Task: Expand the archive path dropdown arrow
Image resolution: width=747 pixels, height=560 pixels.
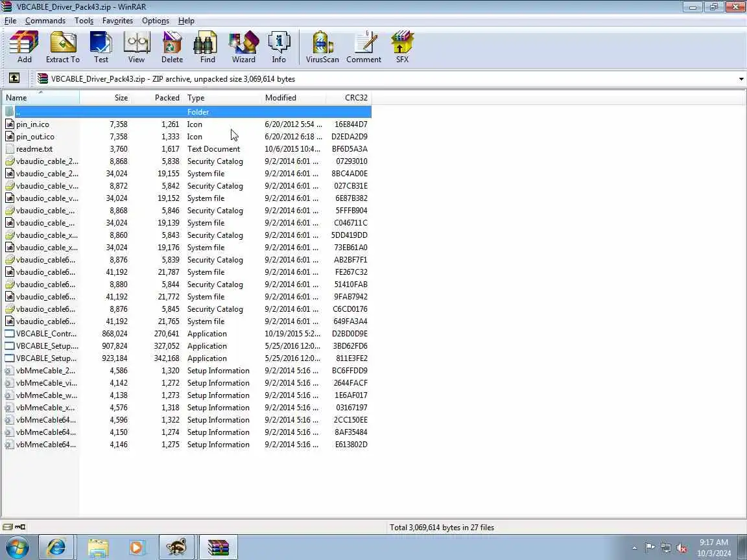Action: 741,79
